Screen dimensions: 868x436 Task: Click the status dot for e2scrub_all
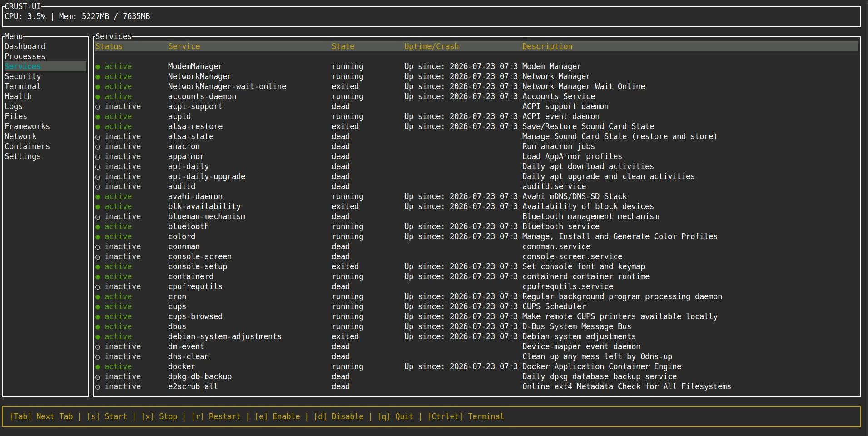click(x=98, y=387)
